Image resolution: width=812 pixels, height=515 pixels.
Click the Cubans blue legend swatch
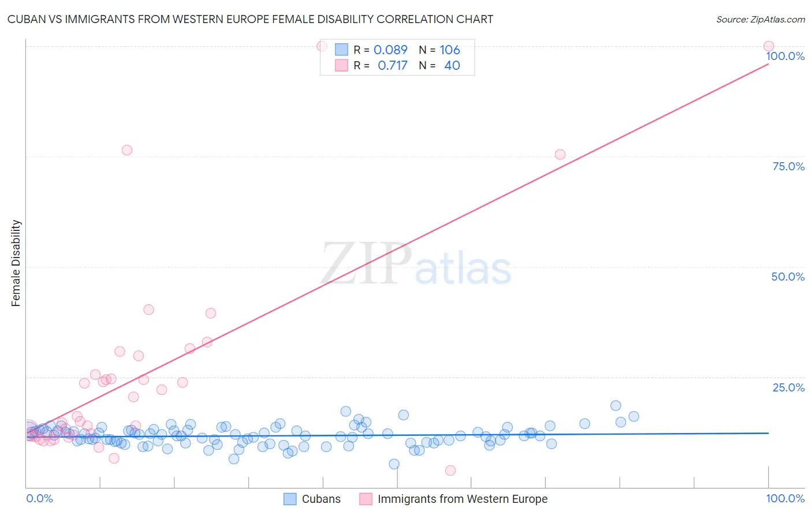click(290, 499)
